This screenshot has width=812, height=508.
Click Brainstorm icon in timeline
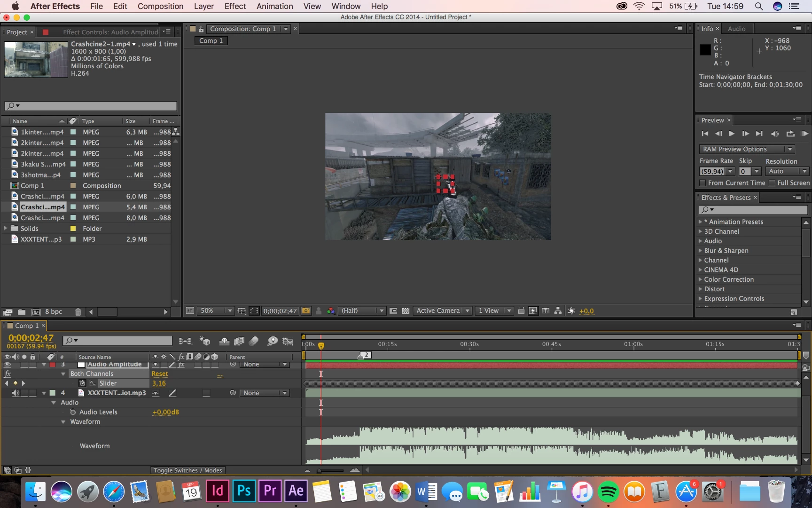pos(273,341)
